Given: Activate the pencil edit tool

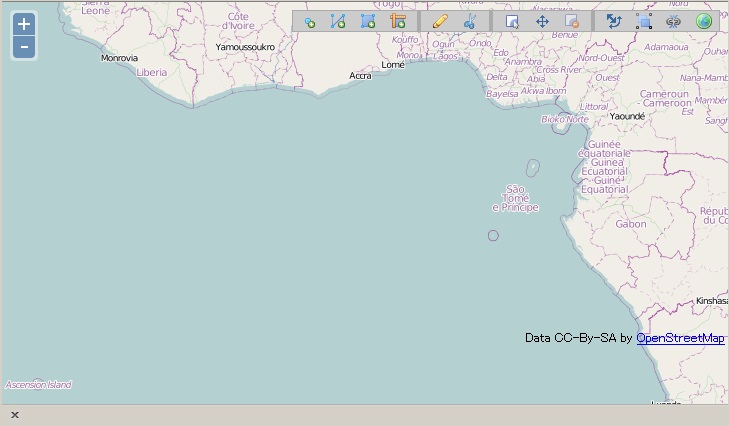Looking at the screenshot, I should [440, 22].
